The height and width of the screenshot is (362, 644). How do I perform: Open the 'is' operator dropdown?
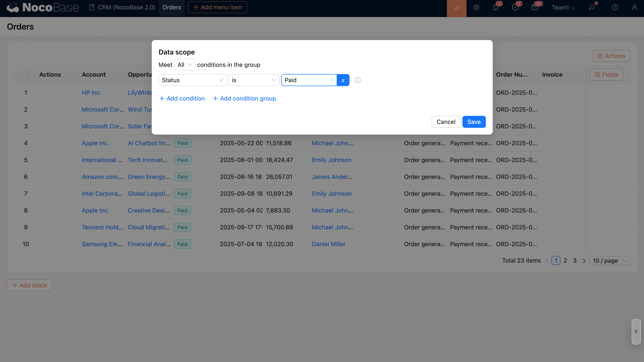coord(254,80)
